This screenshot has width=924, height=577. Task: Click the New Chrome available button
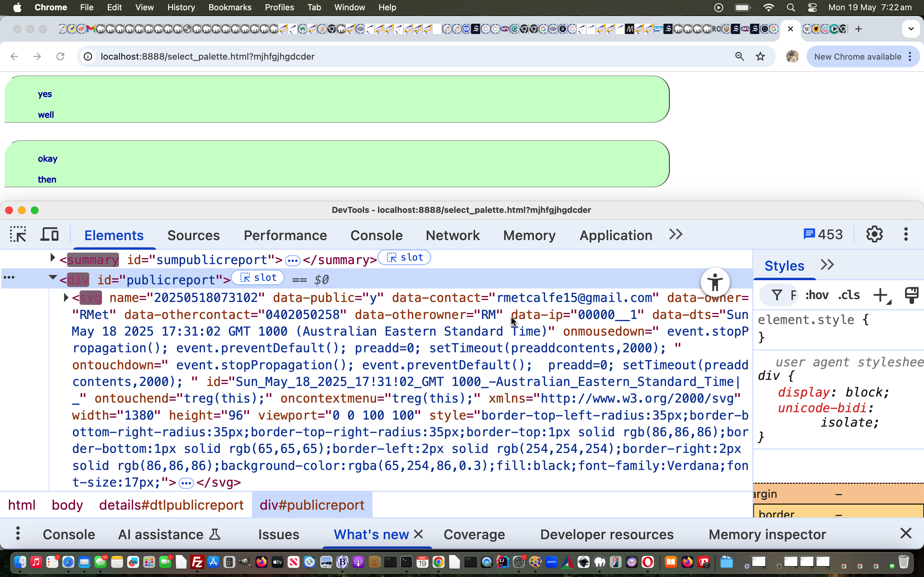tap(857, 56)
